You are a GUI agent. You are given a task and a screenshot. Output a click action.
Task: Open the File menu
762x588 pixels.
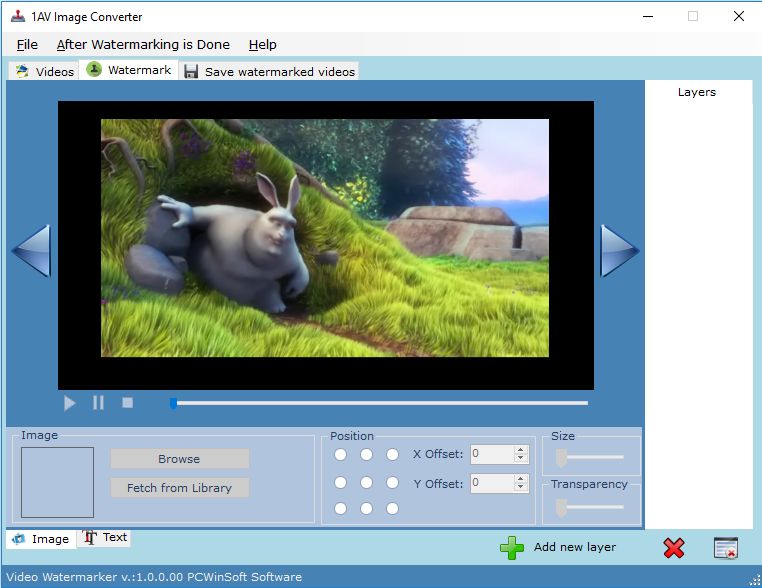pos(27,45)
